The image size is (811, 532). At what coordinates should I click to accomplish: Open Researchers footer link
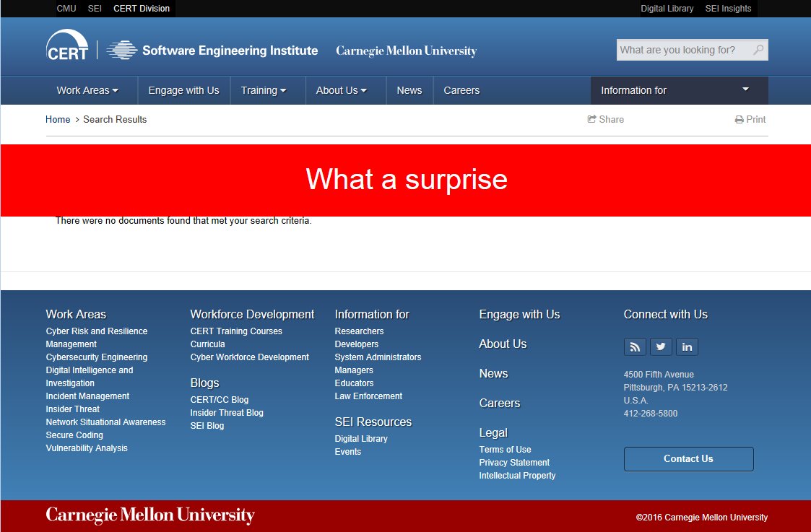[359, 331]
